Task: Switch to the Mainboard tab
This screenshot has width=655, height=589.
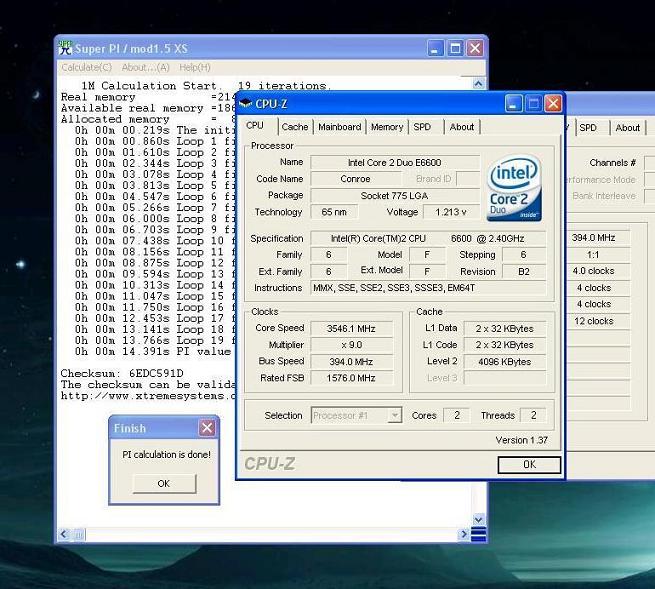Action: (340, 127)
